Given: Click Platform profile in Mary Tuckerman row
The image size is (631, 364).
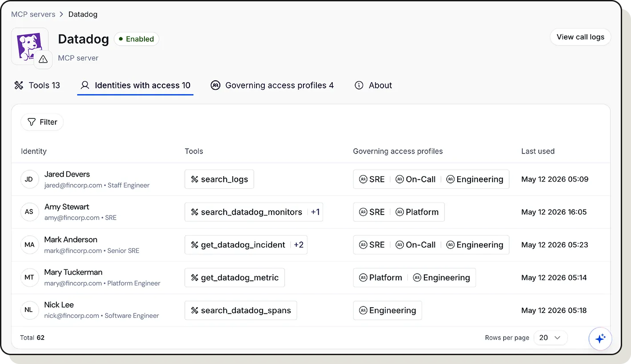Looking at the screenshot, I should [x=380, y=277].
